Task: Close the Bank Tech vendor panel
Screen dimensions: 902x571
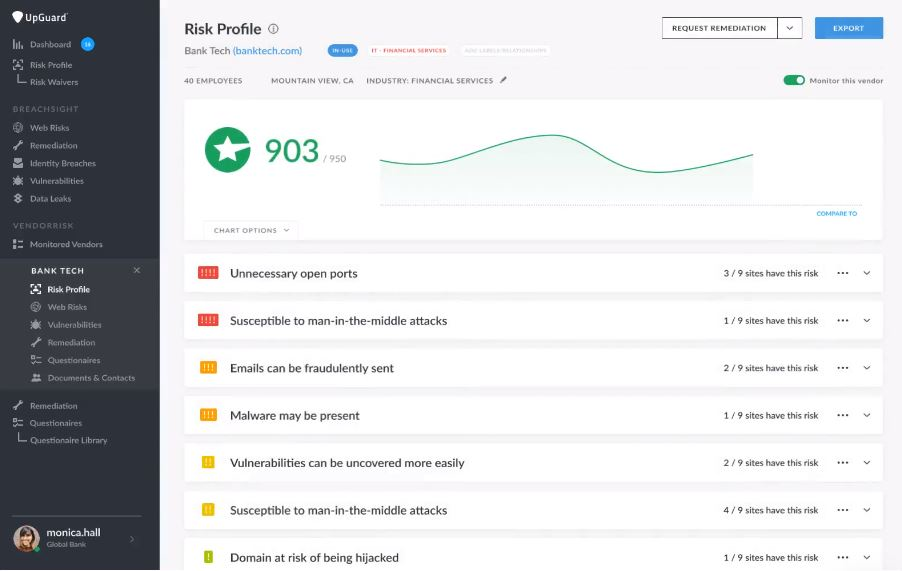Action: coord(137,270)
